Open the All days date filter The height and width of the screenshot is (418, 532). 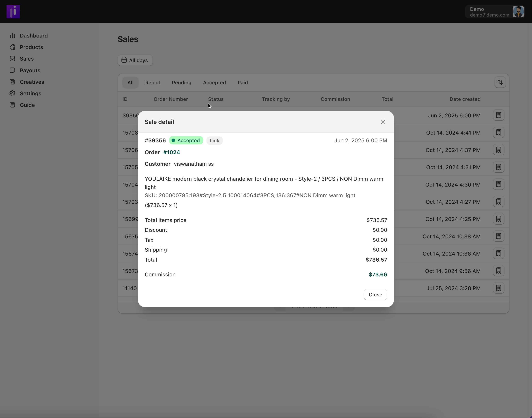click(135, 60)
